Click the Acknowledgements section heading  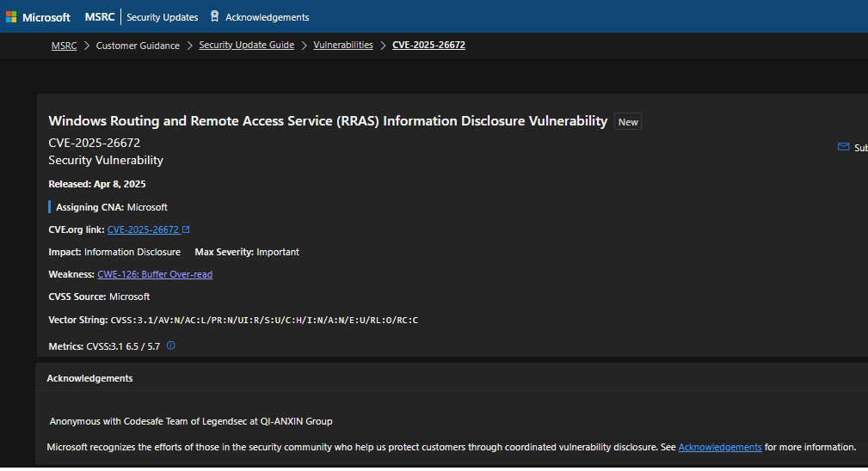(89, 378)
